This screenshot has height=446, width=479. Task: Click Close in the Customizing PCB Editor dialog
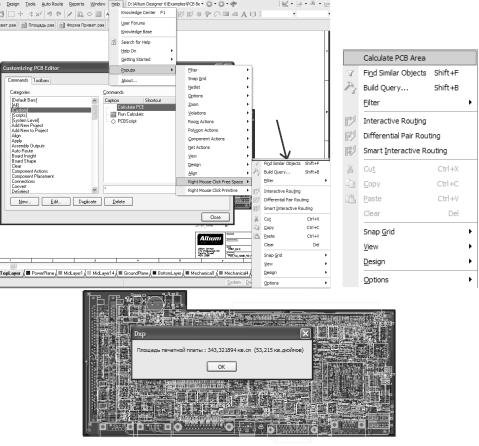215,217
